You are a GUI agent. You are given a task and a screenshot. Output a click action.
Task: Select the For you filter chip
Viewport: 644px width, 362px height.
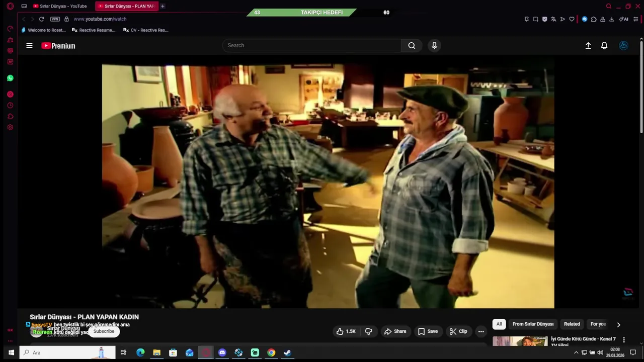point(598,324)
